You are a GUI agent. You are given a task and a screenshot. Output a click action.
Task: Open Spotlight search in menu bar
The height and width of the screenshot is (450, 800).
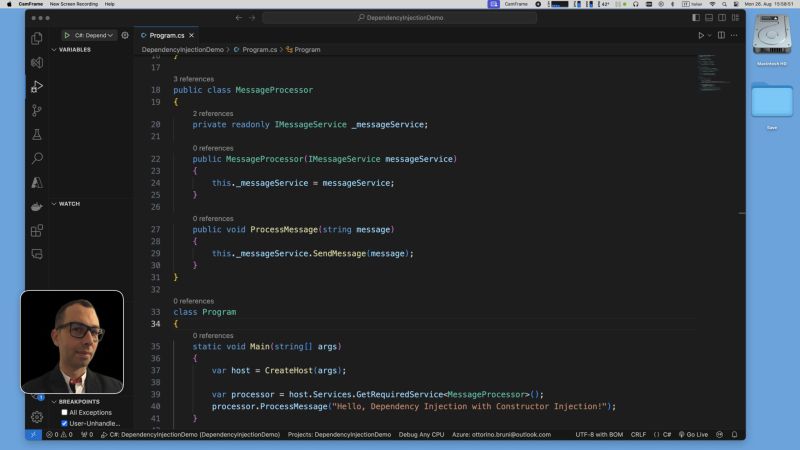724,4
